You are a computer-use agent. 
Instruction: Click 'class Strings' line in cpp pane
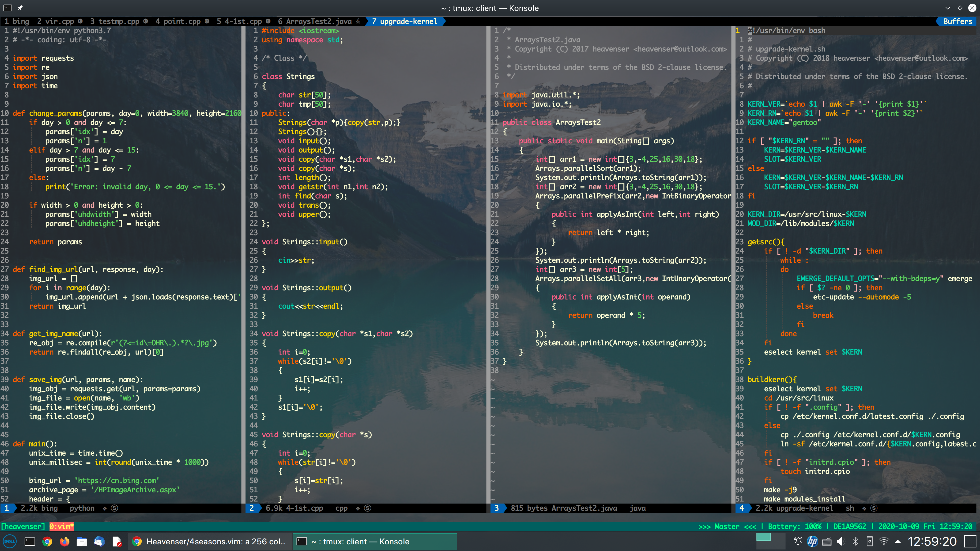point(288,77)
